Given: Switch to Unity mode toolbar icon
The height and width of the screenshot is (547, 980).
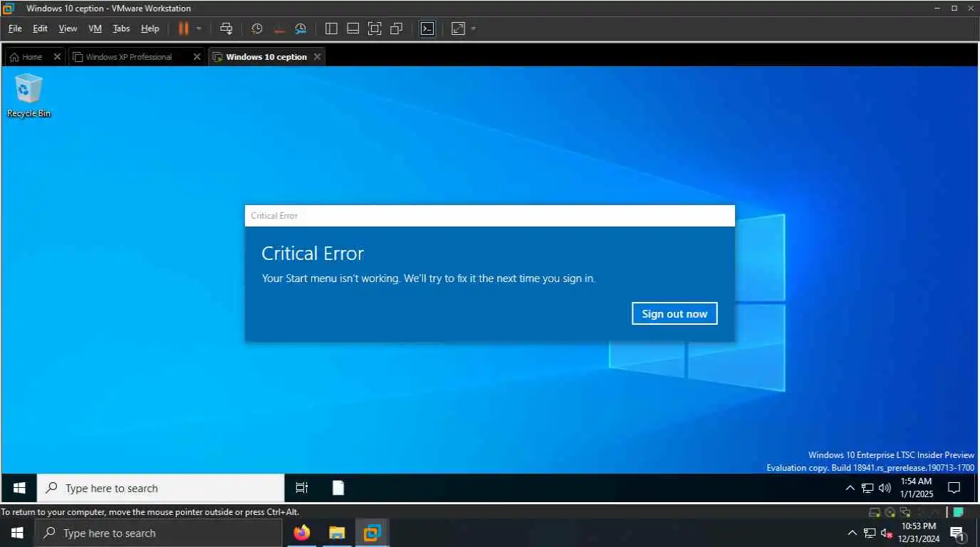Looking at the screenshot, I should tap(397, 28).
